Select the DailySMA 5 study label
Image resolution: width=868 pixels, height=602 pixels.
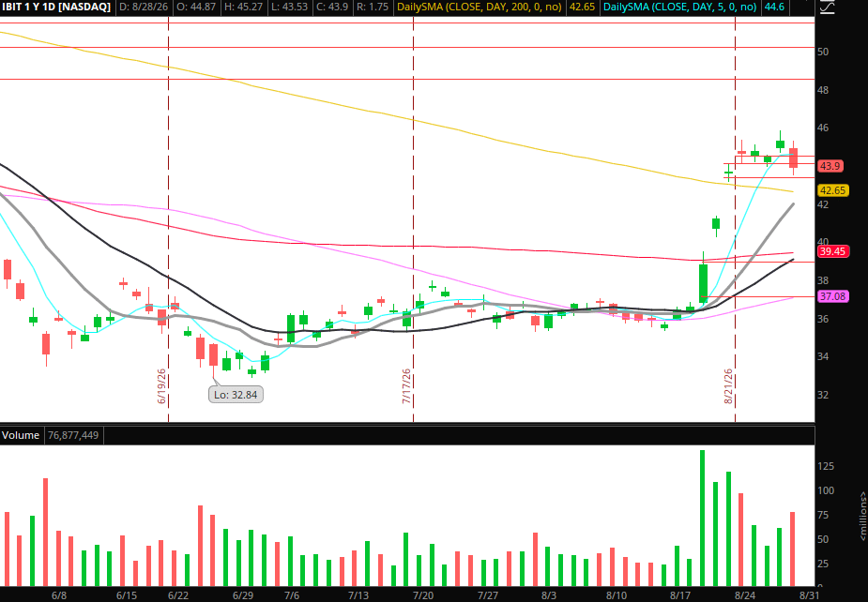click(680, 8)
